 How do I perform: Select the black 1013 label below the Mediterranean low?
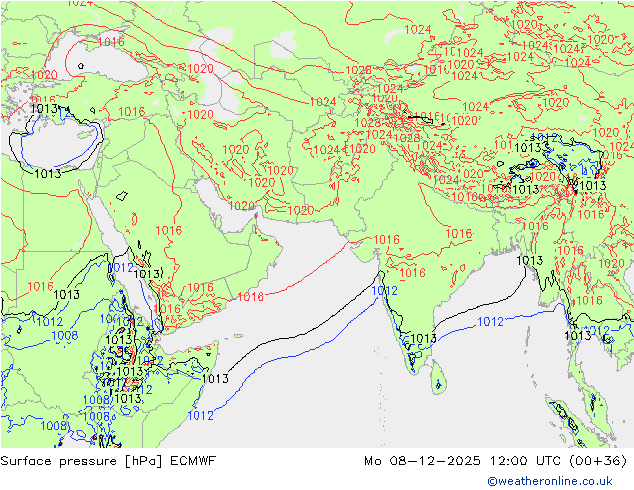pyautogui.click(x=48, y=174)
